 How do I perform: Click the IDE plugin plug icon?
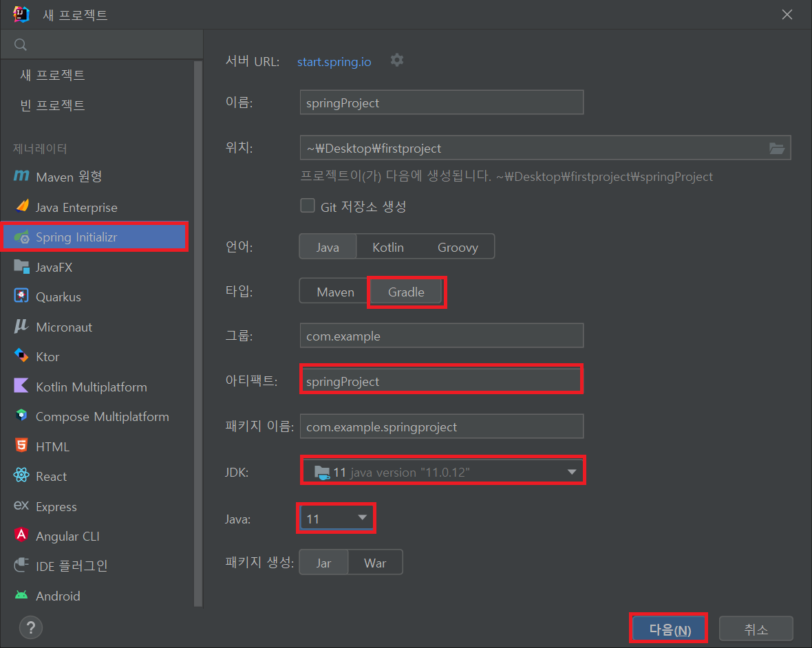point(21,565)
